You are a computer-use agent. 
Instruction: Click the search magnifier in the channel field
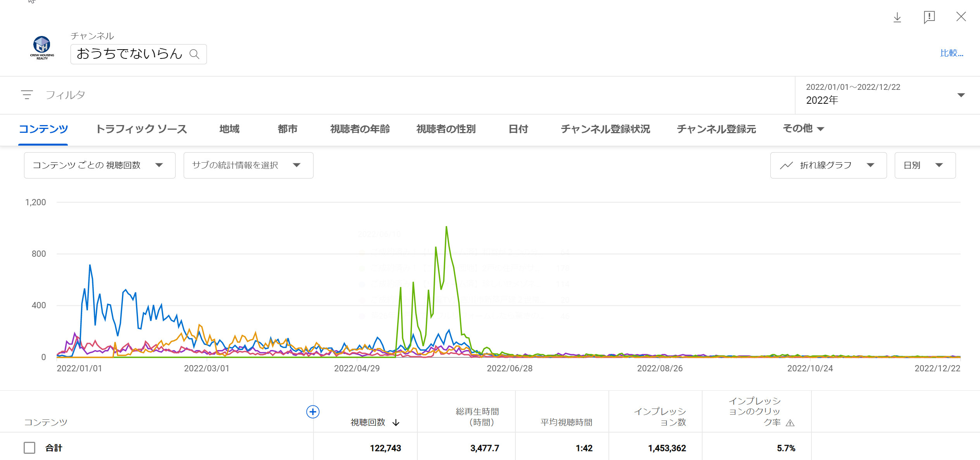[195, 54]
